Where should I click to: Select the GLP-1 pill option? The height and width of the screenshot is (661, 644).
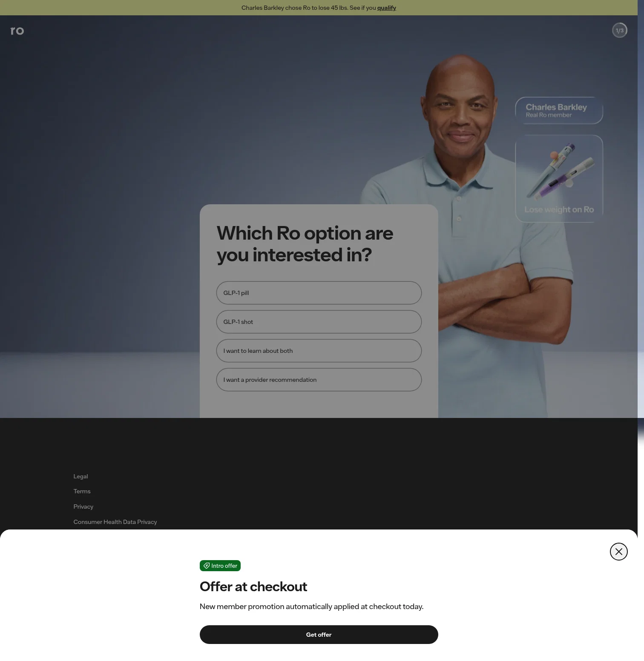tap(319, 293)
